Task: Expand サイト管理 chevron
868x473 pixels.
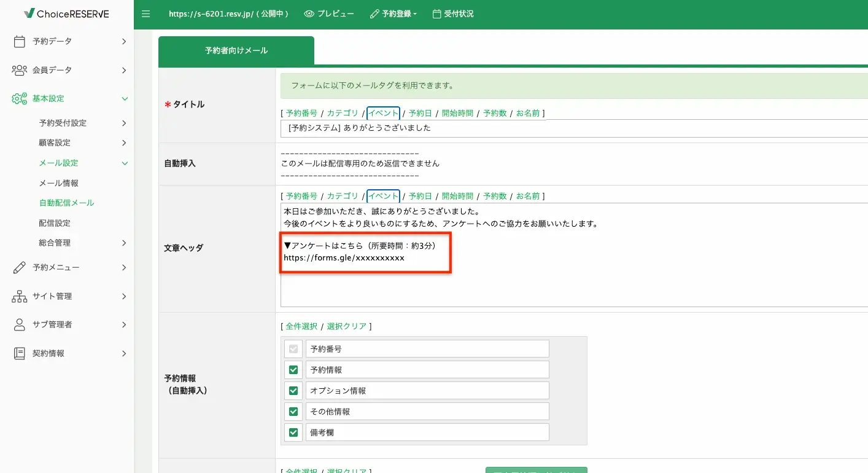Action: click(x=124, y=296)
